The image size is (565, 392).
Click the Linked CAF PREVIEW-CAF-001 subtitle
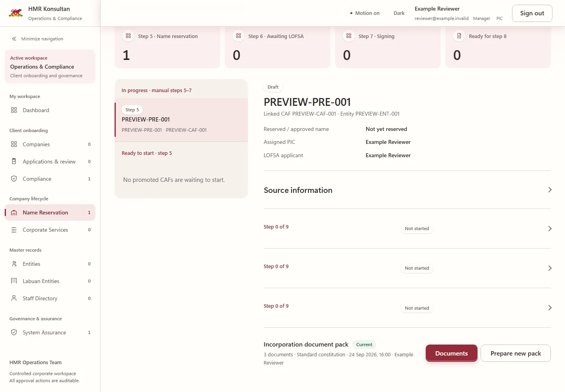tap(332, 114)
